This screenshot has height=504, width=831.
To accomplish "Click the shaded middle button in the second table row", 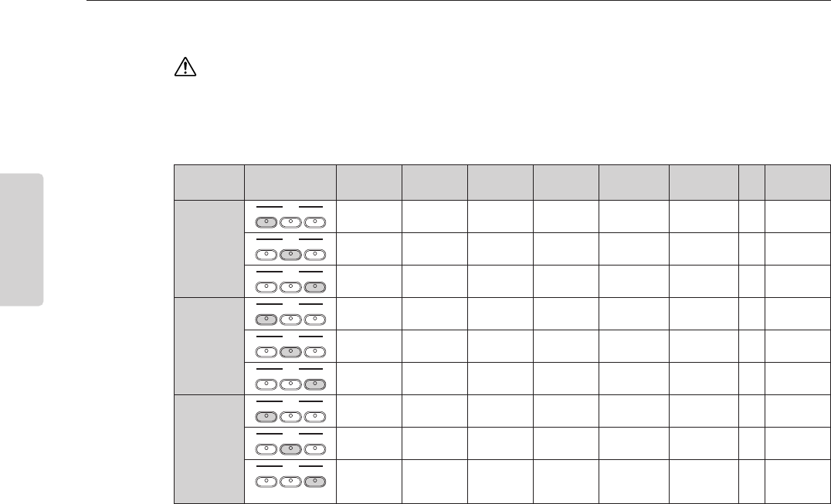I will coord(290,255).
